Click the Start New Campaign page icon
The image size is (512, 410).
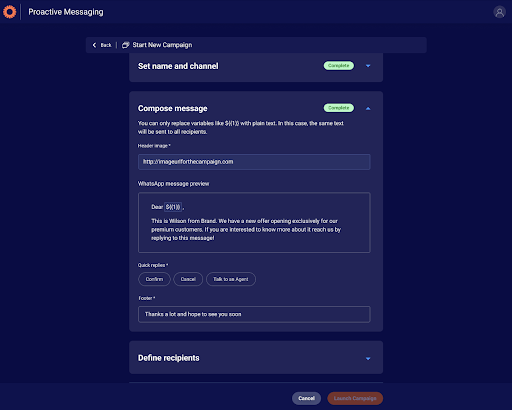(125, 45)
